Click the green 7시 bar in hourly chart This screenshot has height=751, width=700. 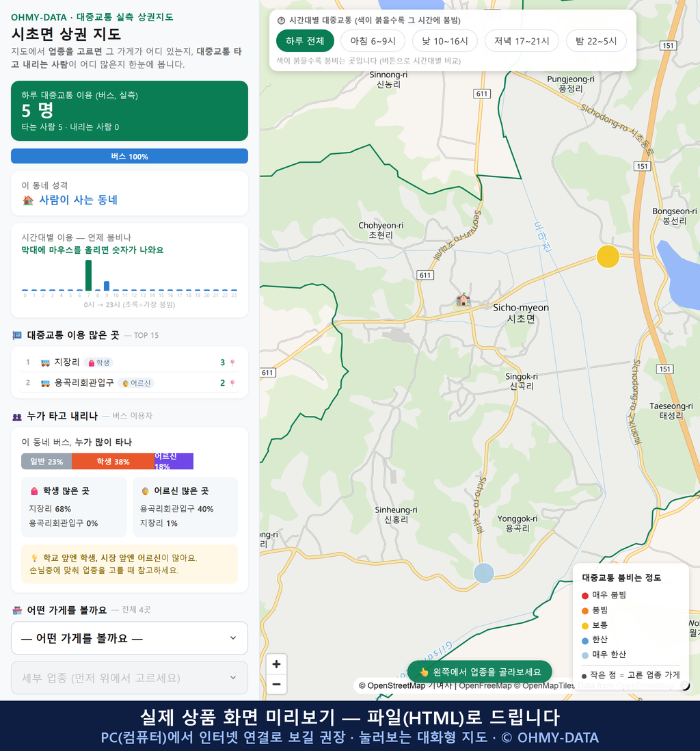click(89, 276)
